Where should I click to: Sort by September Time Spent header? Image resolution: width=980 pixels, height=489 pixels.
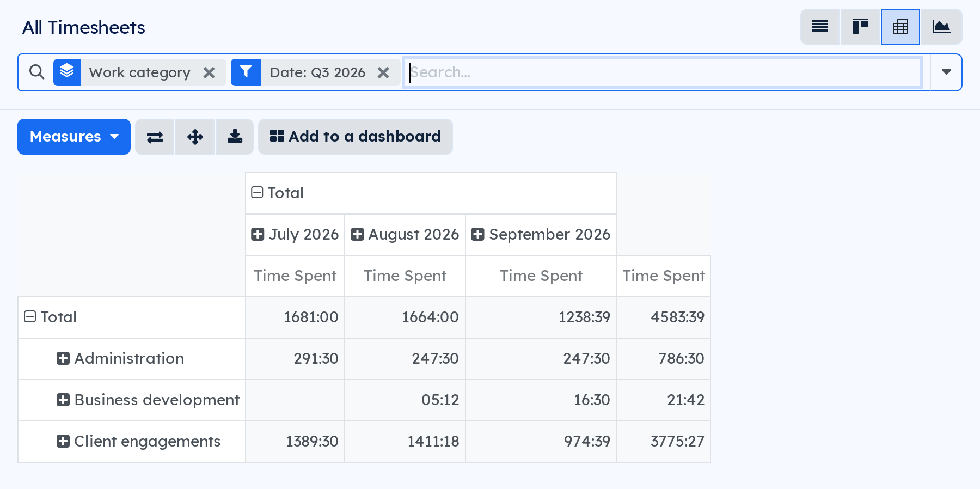(541, 276)
